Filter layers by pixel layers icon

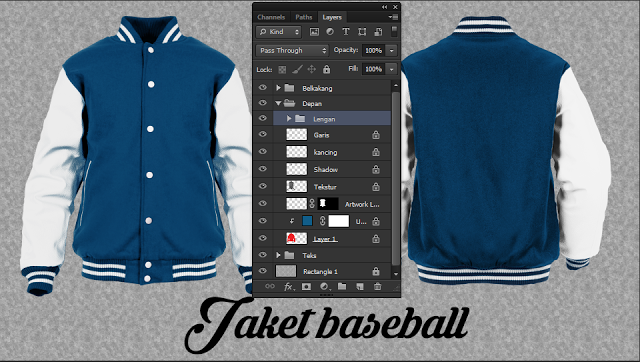coord(314,32)
